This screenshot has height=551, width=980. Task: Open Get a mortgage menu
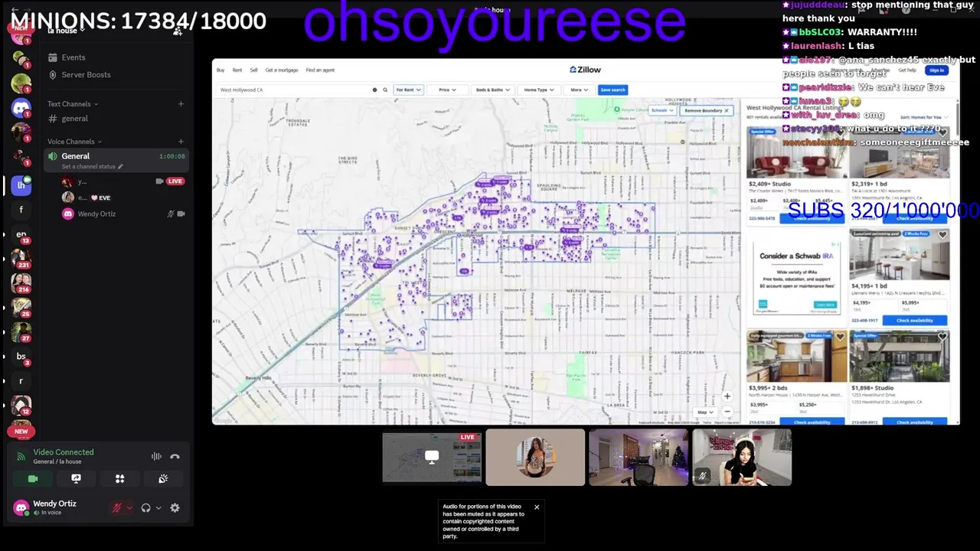tap(282, 70)
